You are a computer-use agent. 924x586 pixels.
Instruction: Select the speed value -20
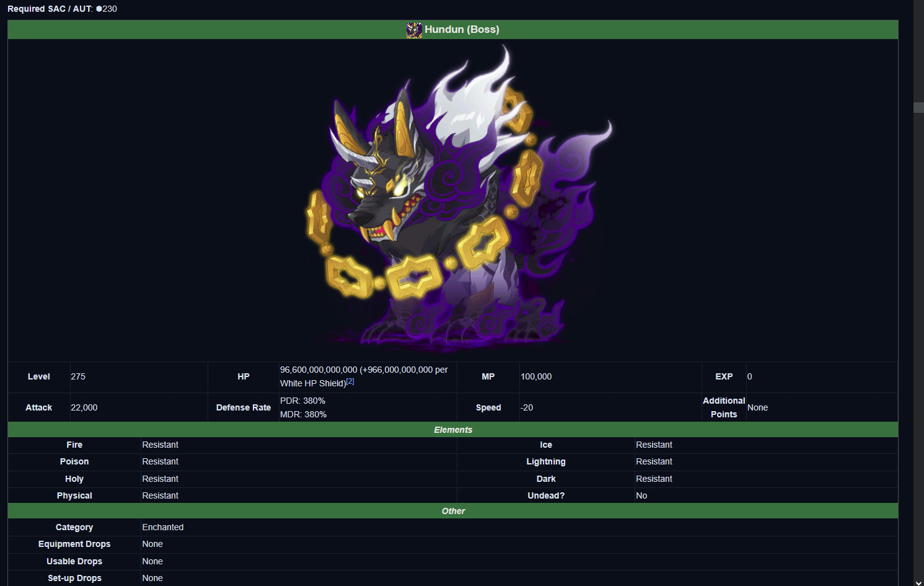coord(527,407)
